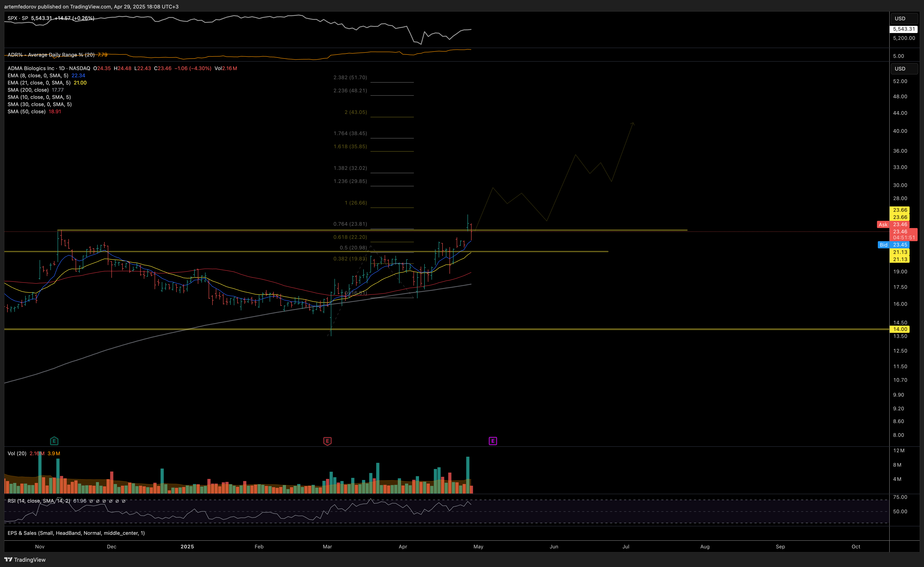
Task: Select the EPS & Sales indicator legend
Action: [x=76, y=533]
